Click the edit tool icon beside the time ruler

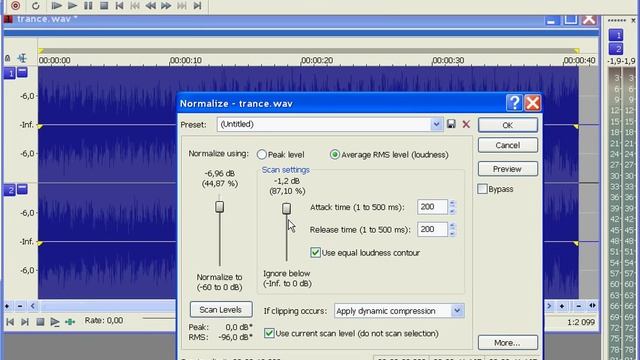tap(22, 58)
